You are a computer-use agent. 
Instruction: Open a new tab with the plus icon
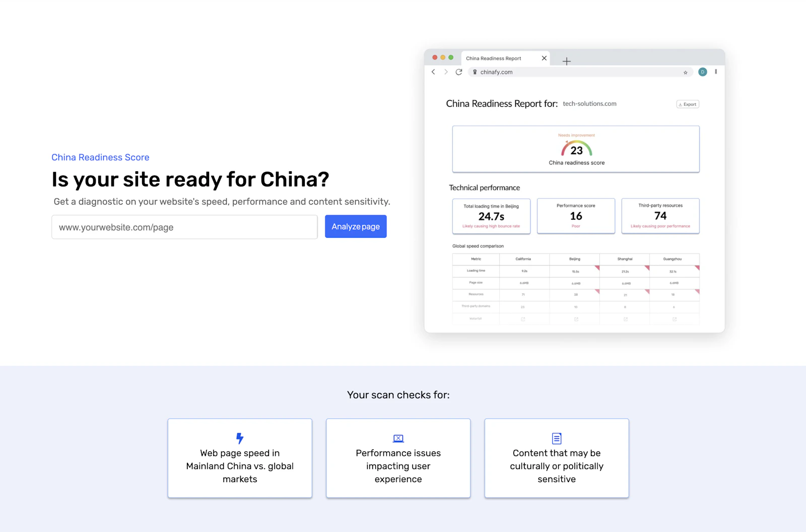[567, 61]
